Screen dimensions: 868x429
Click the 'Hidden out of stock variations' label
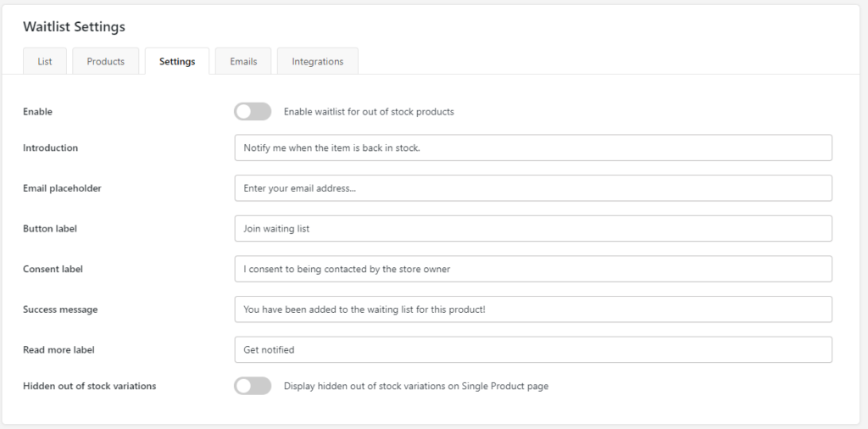(x=90, y=386)
